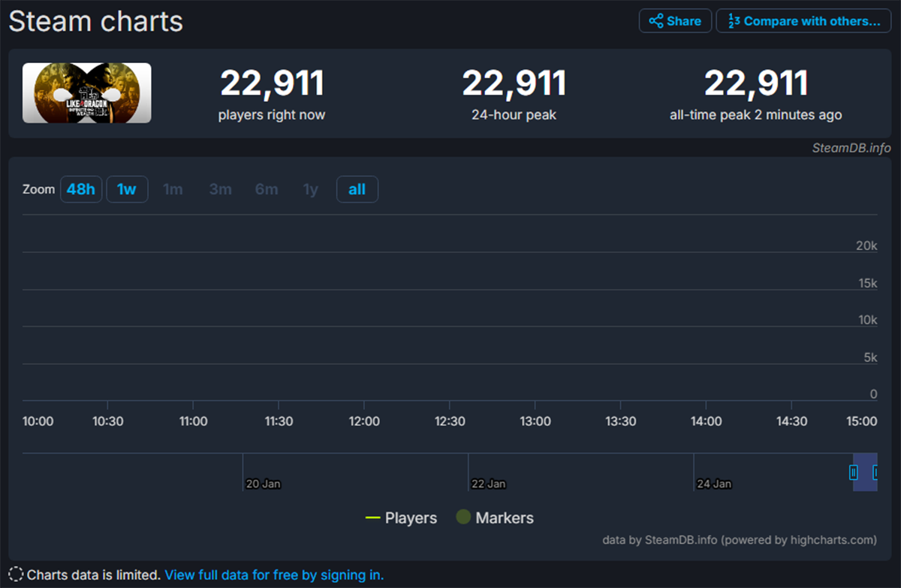Toggle the Players series in the legend
Screen dimensions: 901x588
click(x=401, y=518)
